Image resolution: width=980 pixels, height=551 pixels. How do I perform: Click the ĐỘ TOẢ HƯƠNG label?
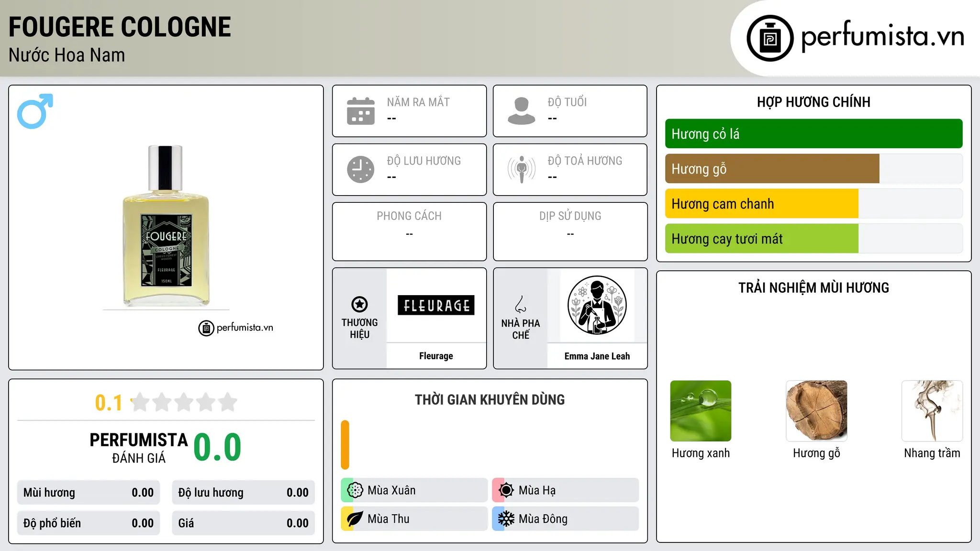tap(585, 161)
